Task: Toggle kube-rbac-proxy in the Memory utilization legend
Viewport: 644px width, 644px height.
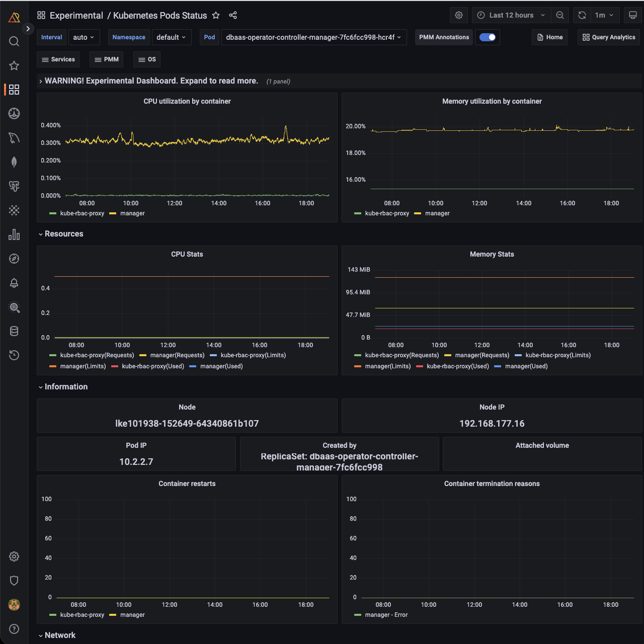Action: click(387, 213)
